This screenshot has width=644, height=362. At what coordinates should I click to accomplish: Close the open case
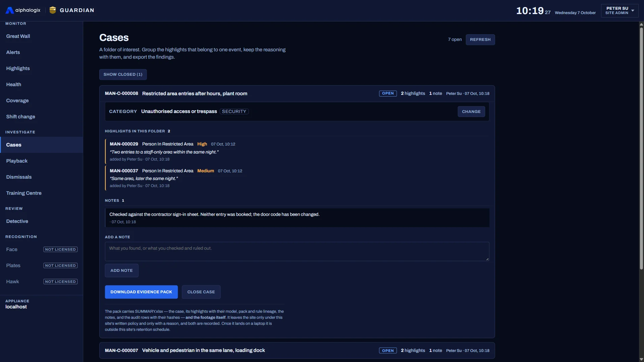coord(201,292)
